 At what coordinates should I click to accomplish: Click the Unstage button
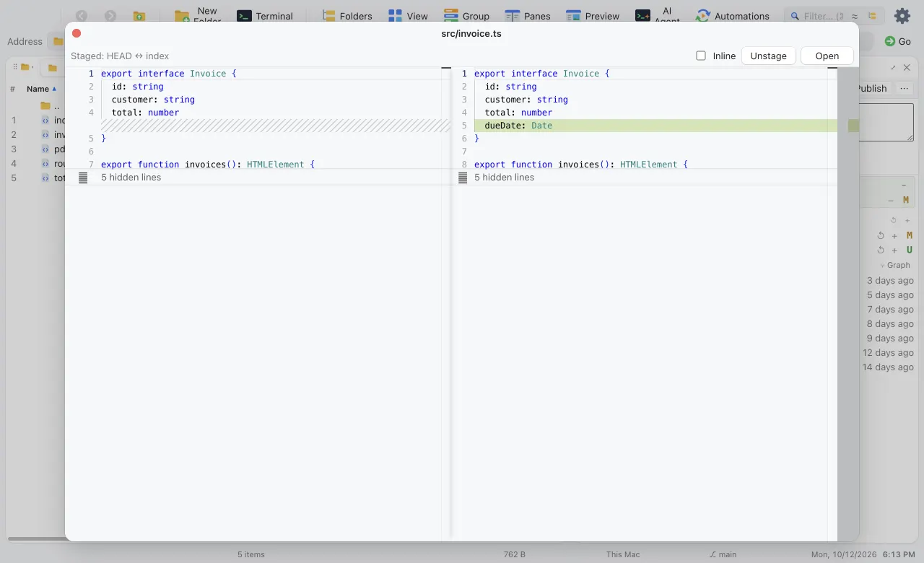click(768, 56)
